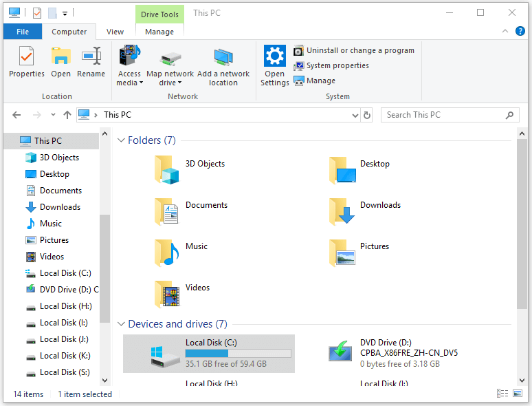Select Downloads in navigation pane
This screenshot has height=406, width=532.
click(52, 207)
